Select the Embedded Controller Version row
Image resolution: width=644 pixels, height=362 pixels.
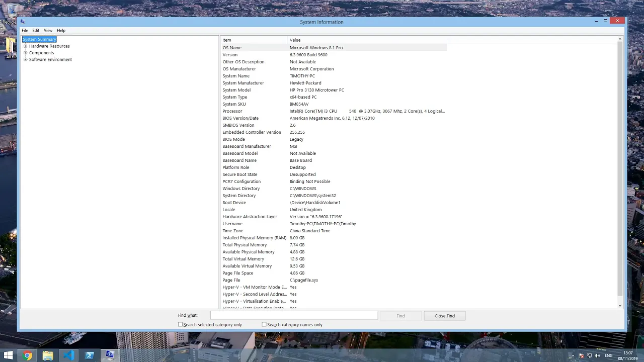click(x=334, y=132)
